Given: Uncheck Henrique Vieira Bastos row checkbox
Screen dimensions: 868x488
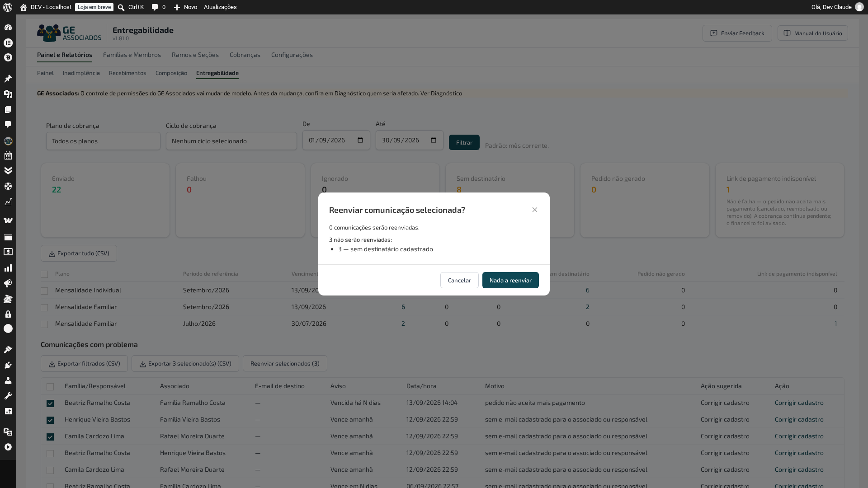Looking at the screenshot, I should tap(50, 420).
